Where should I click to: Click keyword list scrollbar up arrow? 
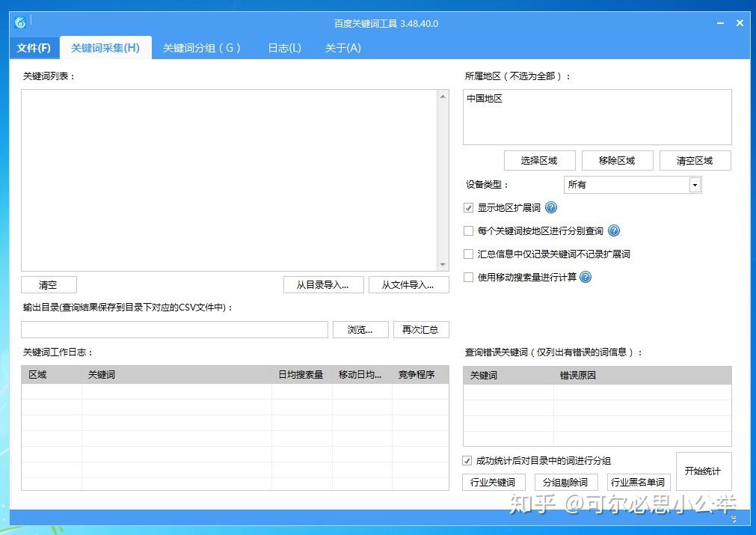(443, 97)
